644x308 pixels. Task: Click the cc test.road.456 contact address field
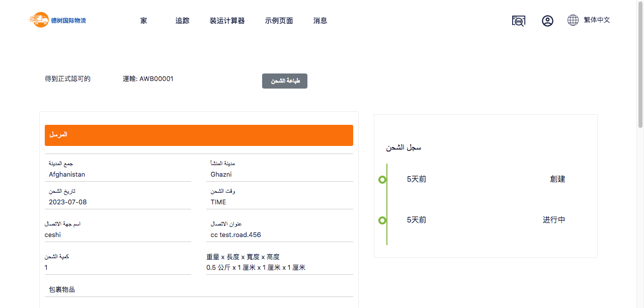(x=281, y=235)
